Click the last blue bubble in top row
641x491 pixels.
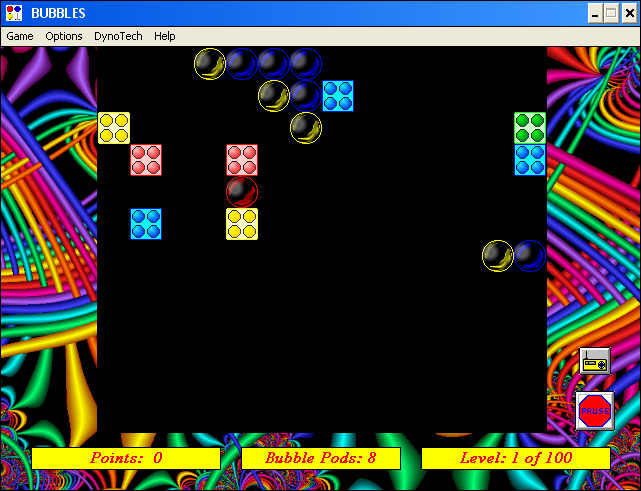(x=306, y=64)
